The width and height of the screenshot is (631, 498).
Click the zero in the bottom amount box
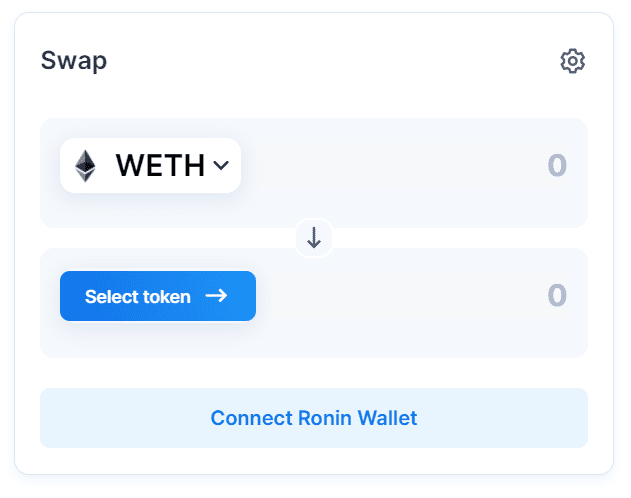pyautogui.click(x=557, y=296)
